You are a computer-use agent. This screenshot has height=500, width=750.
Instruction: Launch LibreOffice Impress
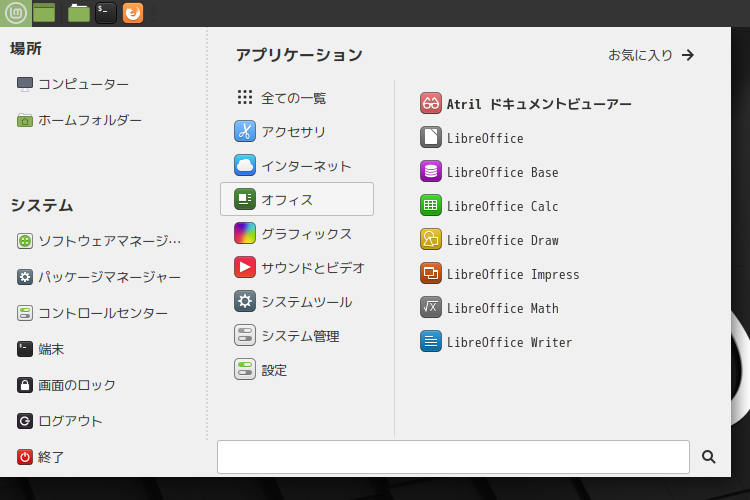(x=500, y=274)
